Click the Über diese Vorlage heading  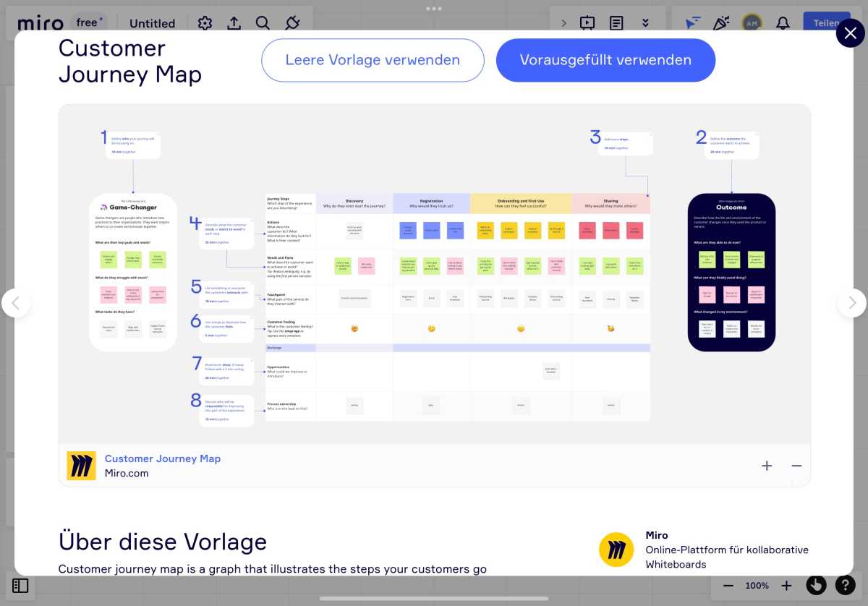pos(163,541)
